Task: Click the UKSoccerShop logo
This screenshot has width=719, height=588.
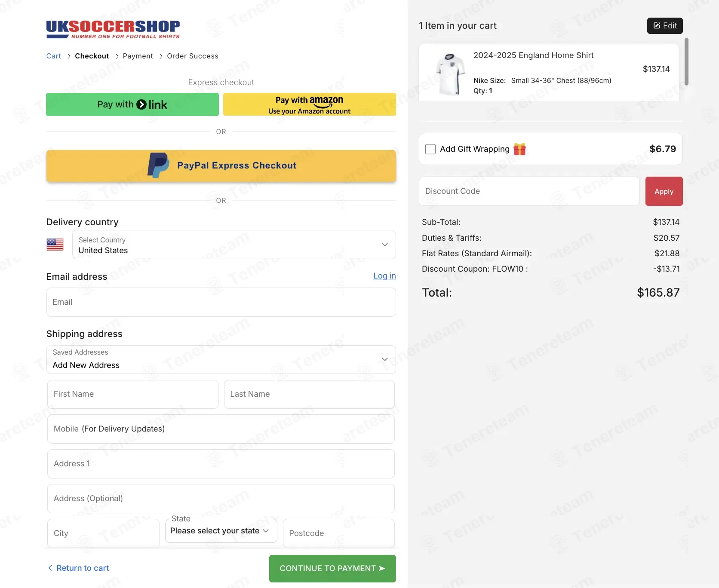Action: click(x=113, y=29)
